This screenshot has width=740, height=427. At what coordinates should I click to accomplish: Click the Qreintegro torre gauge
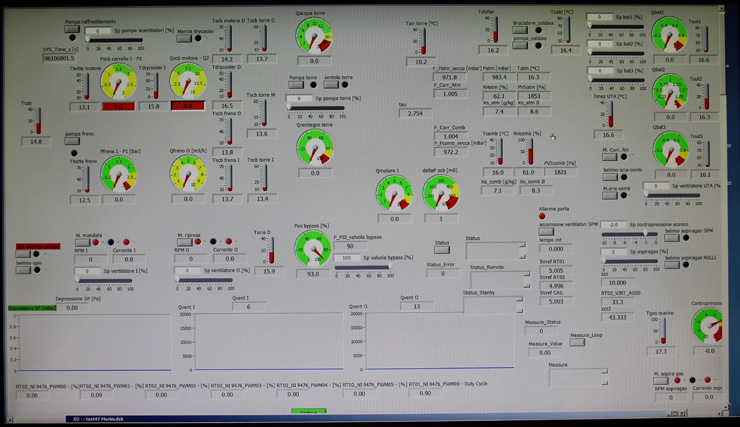click(315, 148)
